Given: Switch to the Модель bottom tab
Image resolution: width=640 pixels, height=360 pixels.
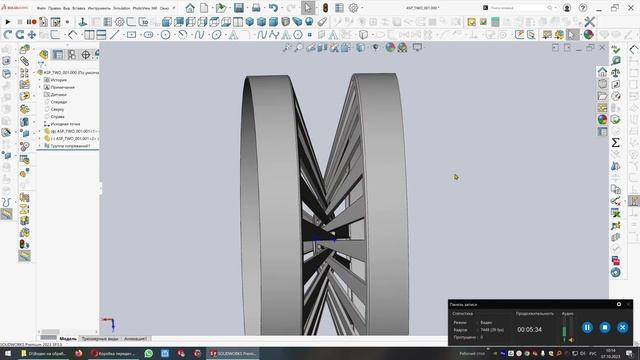Looking at the screenshot, I should click(68, 339).
